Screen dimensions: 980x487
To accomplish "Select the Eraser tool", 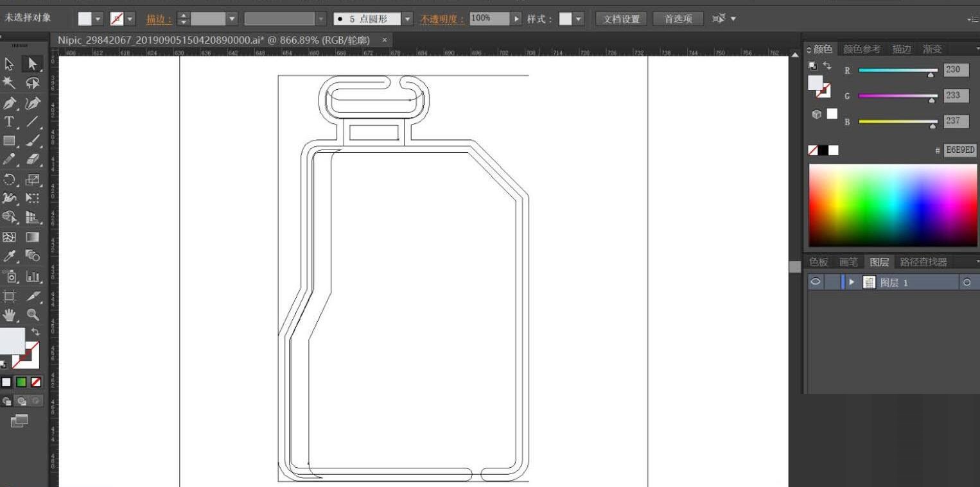I will 33,160.
